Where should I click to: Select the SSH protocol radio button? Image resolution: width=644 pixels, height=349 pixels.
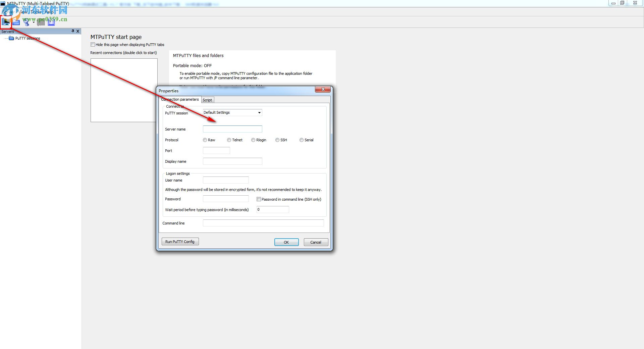(277, 140)
